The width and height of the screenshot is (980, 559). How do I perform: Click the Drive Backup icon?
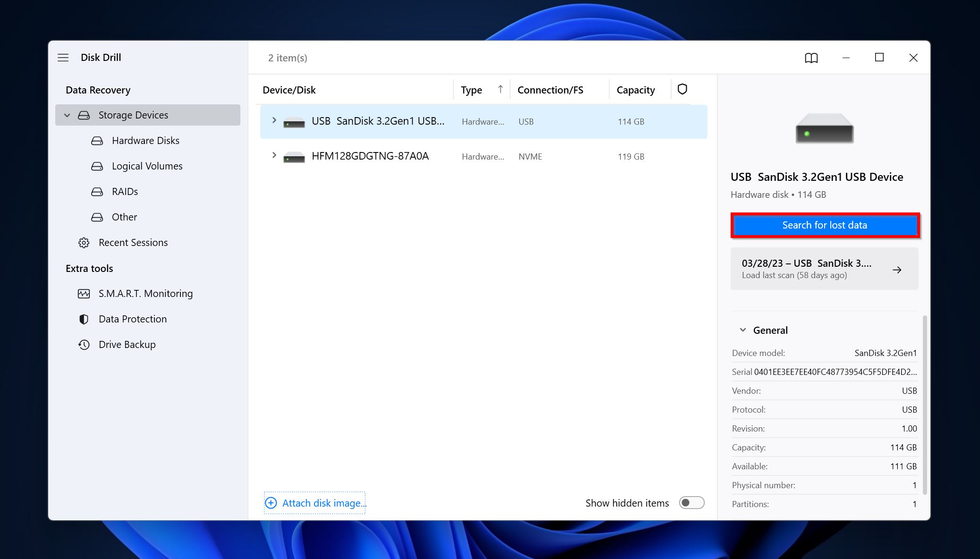click(83, 344)
